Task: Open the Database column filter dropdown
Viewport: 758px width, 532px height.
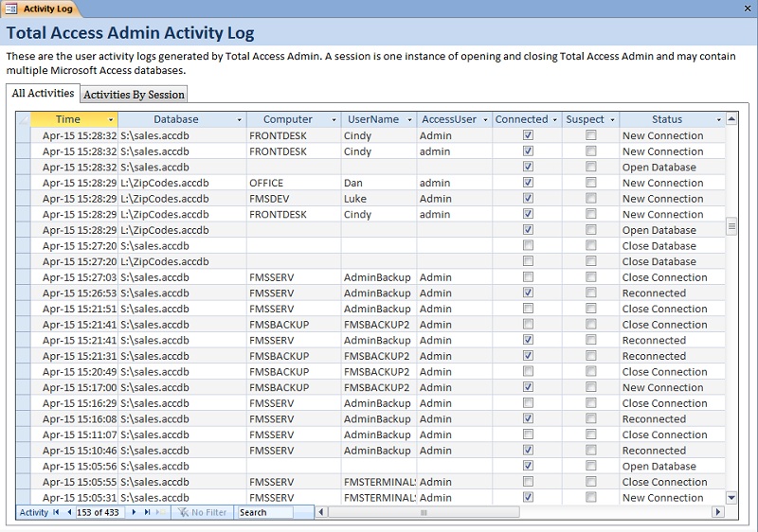Action: pos(239,119)
